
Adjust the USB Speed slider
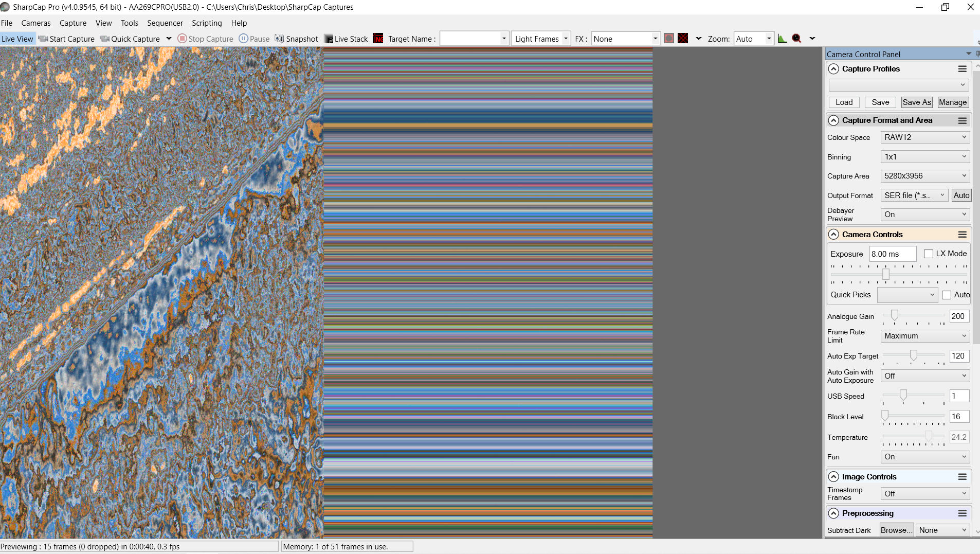pyautogui.click(x=903, y=395)
